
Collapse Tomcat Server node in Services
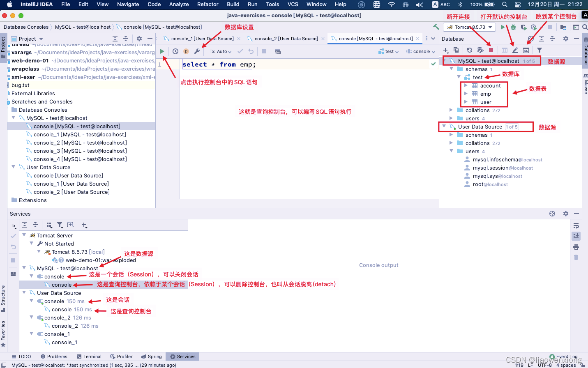tap(24, 235)
